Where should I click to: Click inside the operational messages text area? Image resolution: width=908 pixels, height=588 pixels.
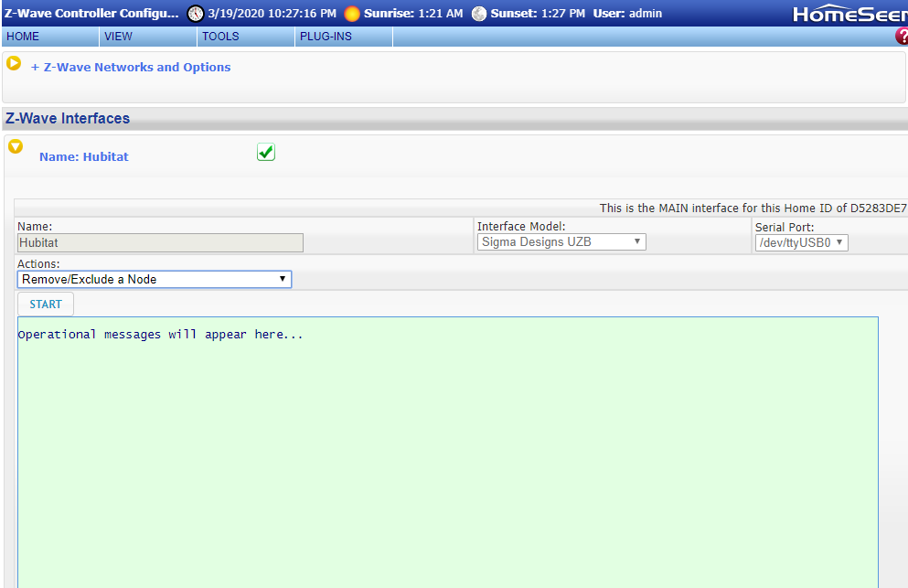(x=448, y=452)
